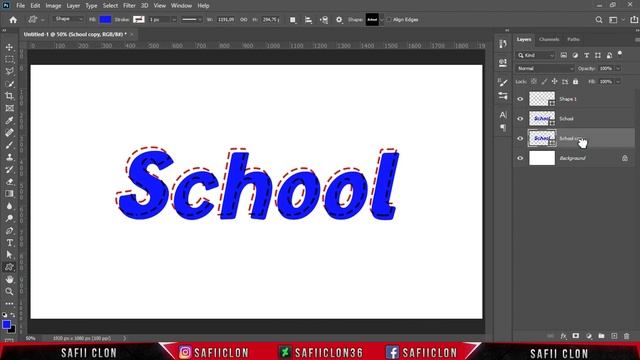640x360 pixels.
Task: Delete the selected layer
Action: pos(627,336)
